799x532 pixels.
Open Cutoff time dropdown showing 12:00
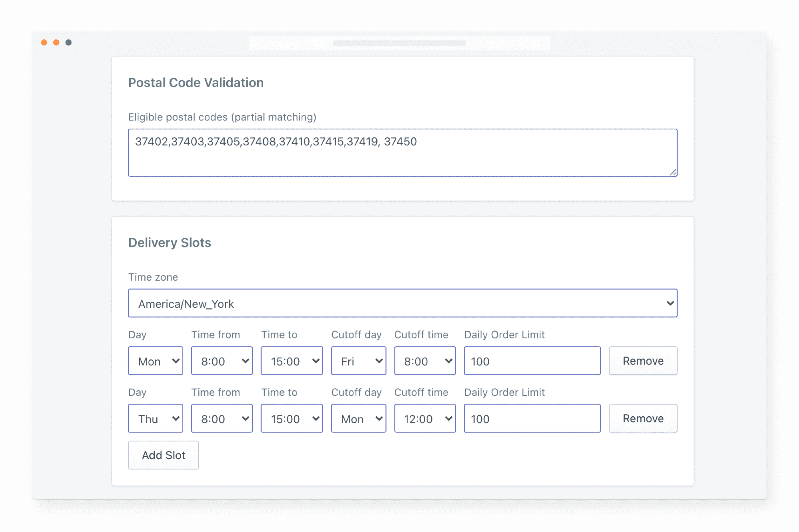[x=425, y=418]
